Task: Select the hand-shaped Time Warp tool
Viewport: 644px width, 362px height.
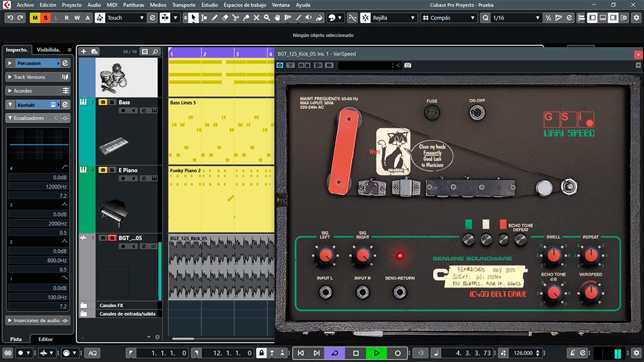Action: (x=277, y=18)
